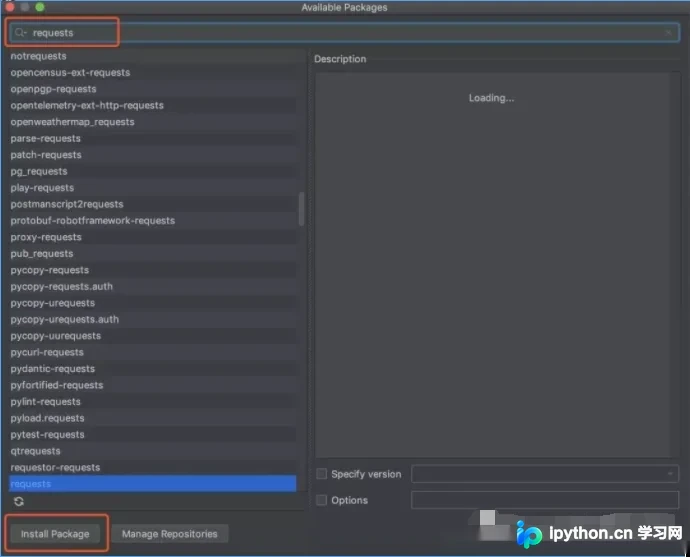
Task: Select the "proxy-requests" package
Action: coord(153,237)
